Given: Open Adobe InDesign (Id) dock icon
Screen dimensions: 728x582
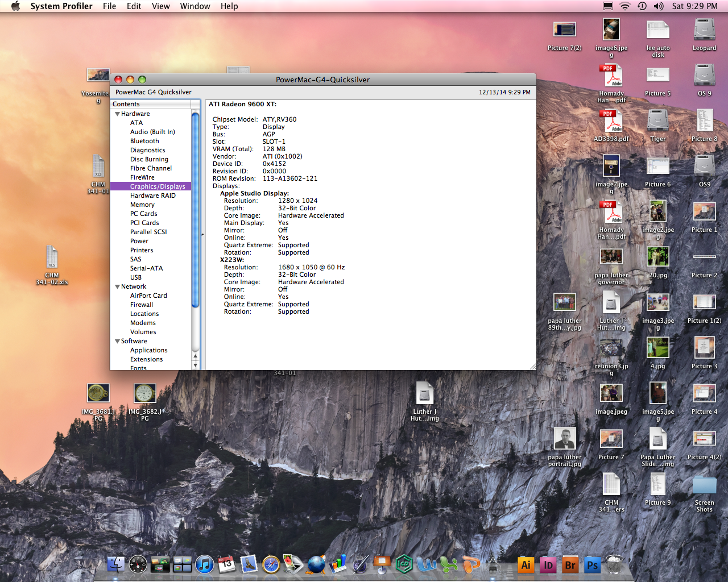Looking at the screenshot, I should pos(548,564).
